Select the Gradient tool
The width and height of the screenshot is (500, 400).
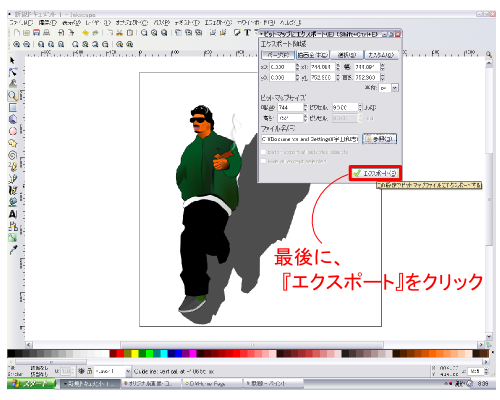[x=13, y=237]
